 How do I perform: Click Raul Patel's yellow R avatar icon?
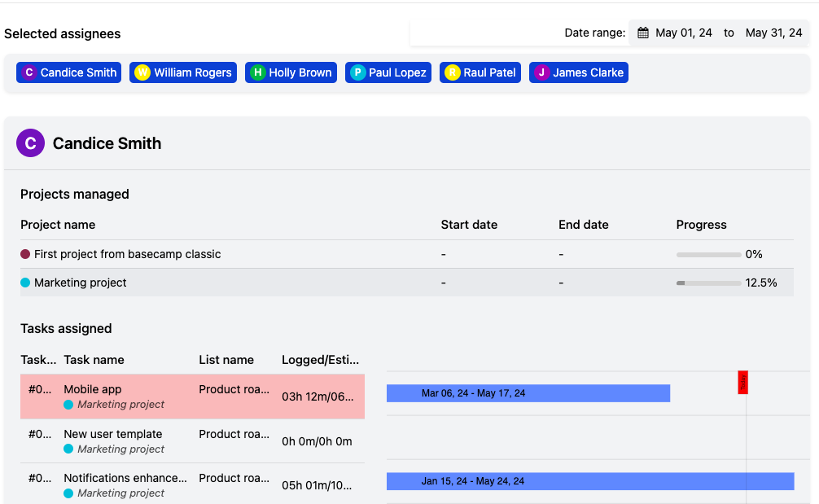[x=453, y=72]
